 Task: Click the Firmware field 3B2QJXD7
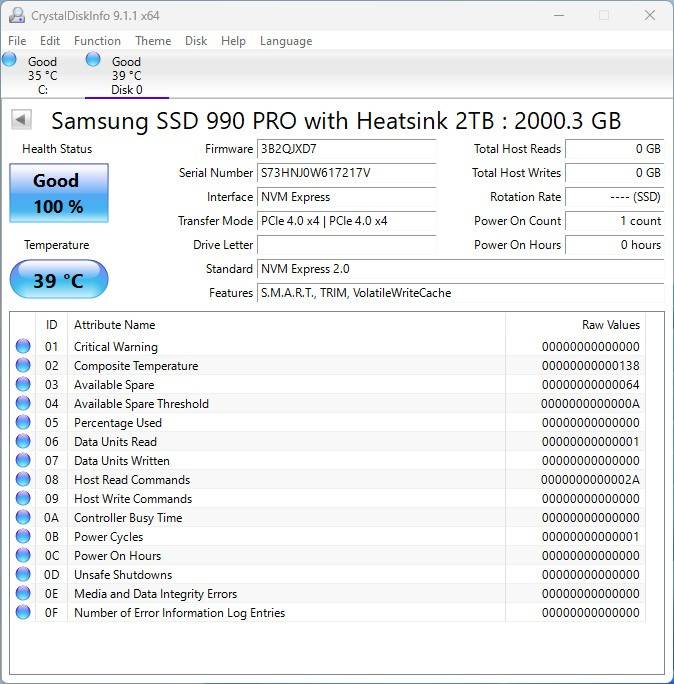pos(346,149)
